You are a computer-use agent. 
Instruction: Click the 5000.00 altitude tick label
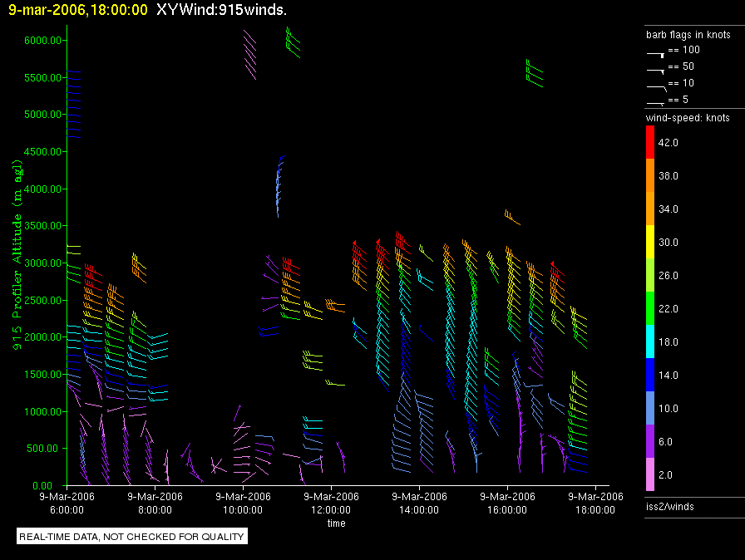coord(42,115)
